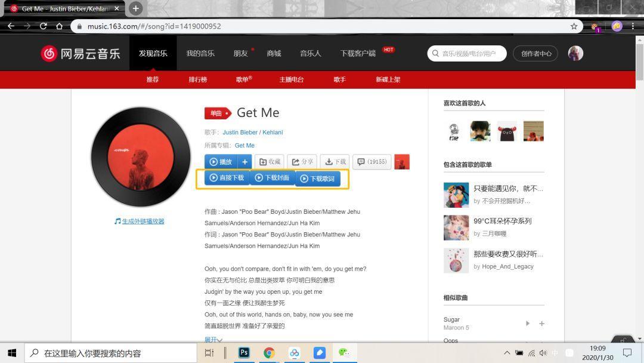Screen dimensions: 644x363
Task: Click the 下载 download icon
Action: click(328, 161)
